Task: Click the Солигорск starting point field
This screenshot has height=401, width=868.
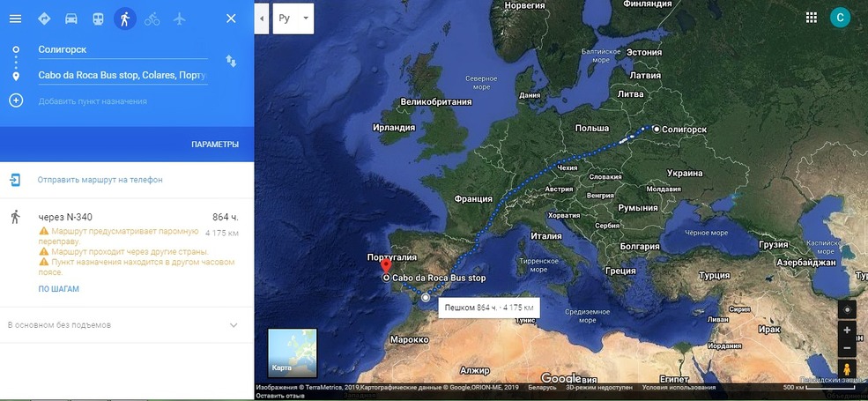Action: (122, 50)
